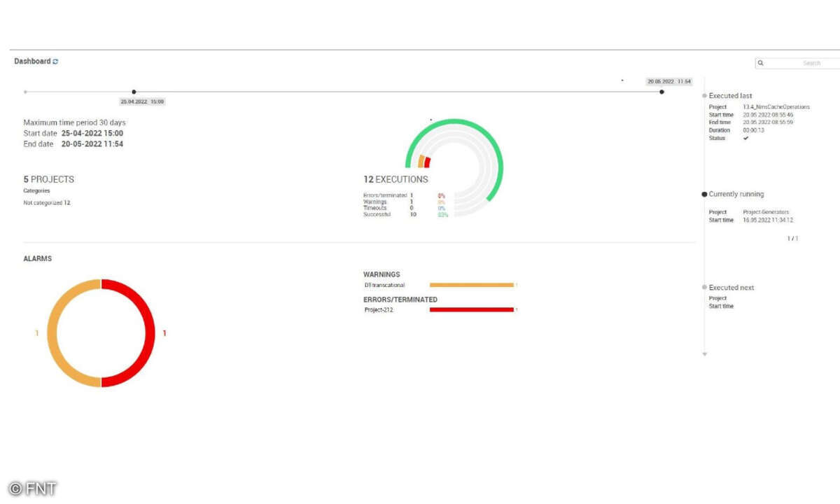
Task: Click the 12 EXECUTIONS heading
Action: (x=395, y=179)
